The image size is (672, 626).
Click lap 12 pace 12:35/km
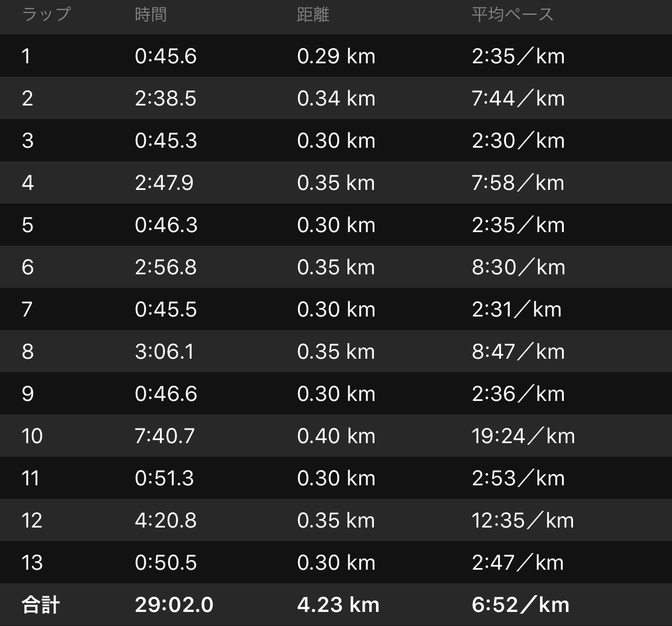[x=522, y=520]
